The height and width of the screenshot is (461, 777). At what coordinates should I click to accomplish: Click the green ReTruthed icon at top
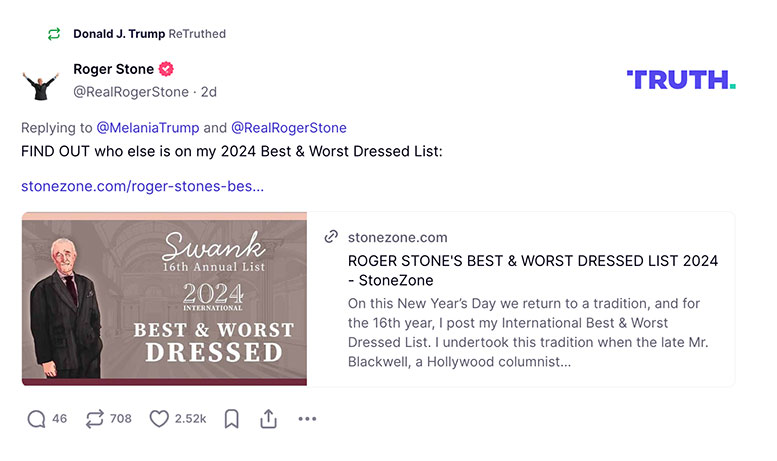(x=54, y=34)
